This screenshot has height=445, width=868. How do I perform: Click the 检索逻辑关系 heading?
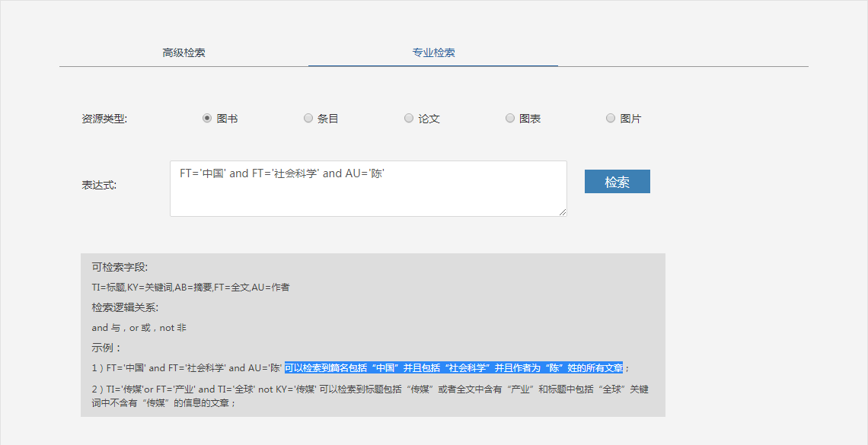click(x=125, y=308)
